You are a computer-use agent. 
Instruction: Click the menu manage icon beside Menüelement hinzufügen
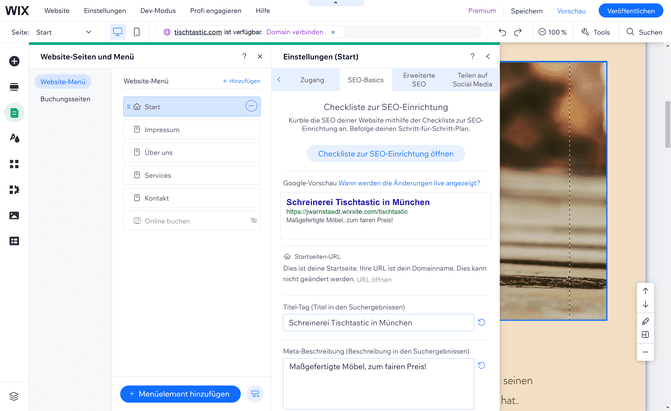tap(255, 394)
